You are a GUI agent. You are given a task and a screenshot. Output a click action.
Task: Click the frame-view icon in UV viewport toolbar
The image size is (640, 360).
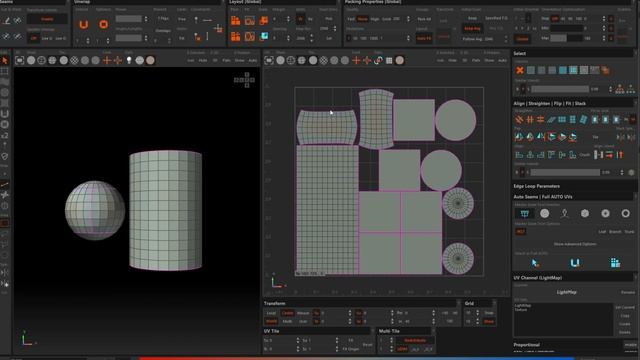pos(269,60)
